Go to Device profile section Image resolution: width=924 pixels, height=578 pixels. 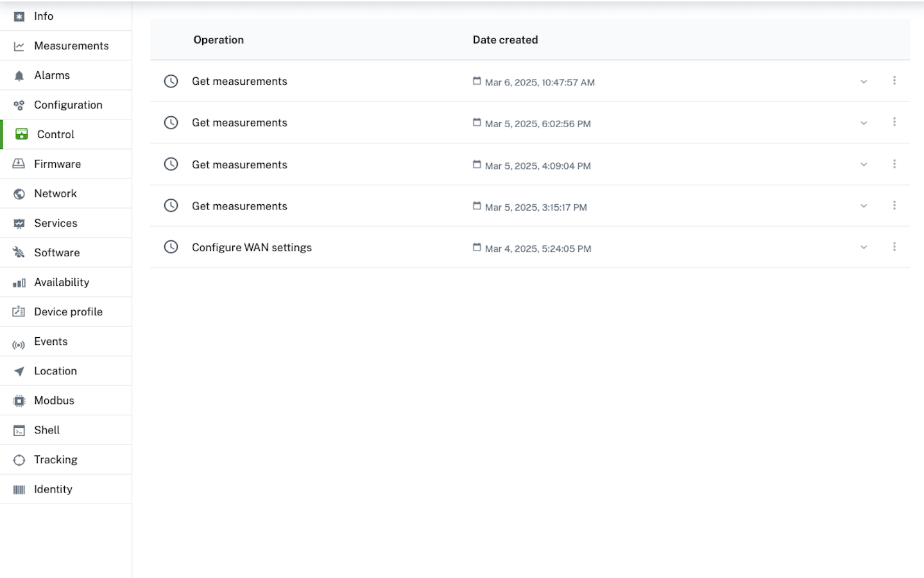pos(68,312)
